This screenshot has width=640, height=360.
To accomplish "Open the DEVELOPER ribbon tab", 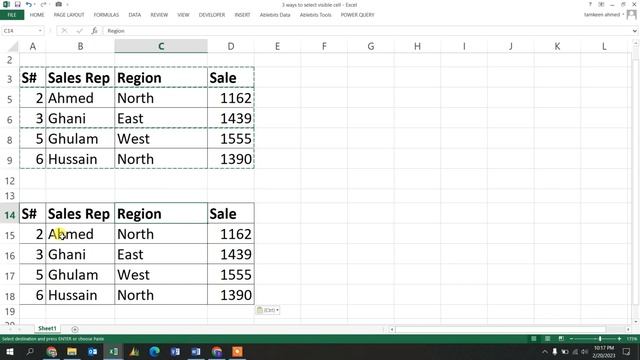I will tap(212, 15).
